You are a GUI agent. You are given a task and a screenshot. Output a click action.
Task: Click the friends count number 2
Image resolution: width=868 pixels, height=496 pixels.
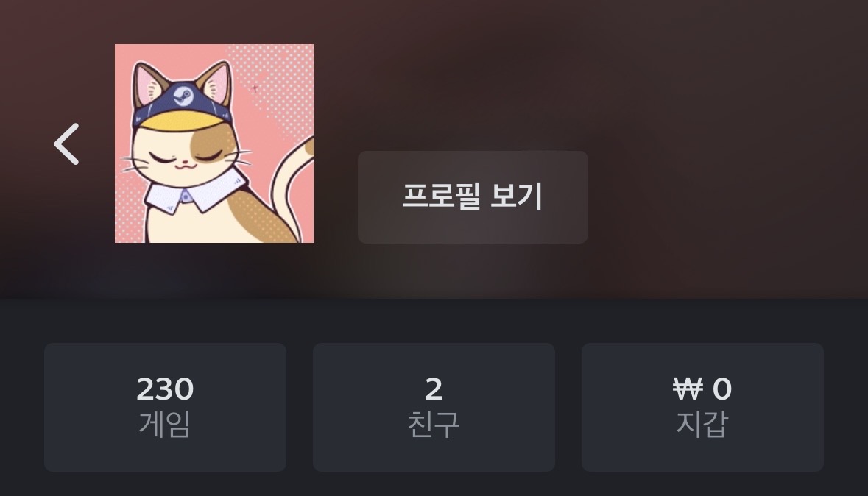point(434,389)
